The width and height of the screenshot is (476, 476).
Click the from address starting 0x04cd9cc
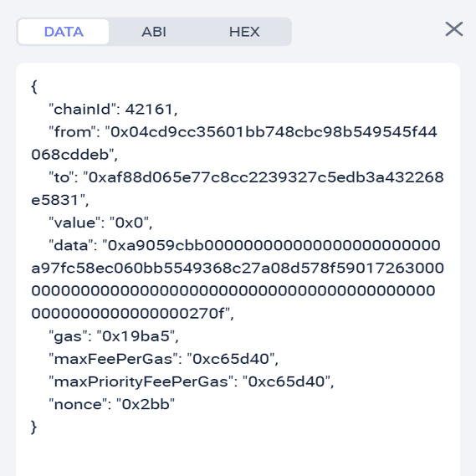(x=271, y=132)
